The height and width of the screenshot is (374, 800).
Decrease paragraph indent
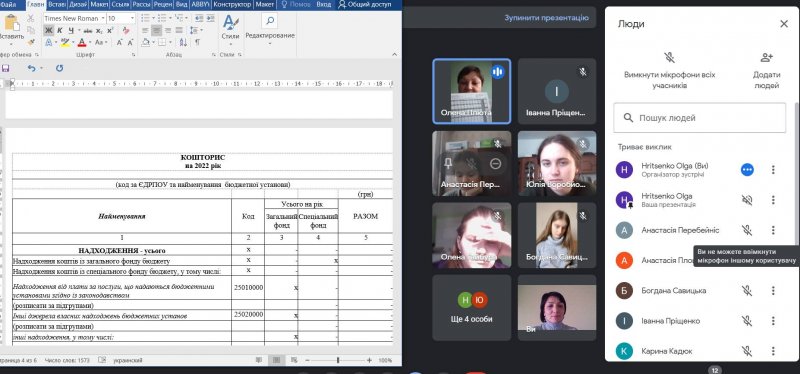(199, 18)
